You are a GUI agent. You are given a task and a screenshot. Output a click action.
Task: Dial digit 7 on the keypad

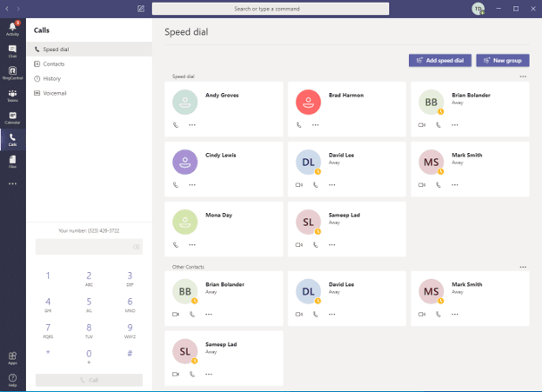[x=48, y=330]
